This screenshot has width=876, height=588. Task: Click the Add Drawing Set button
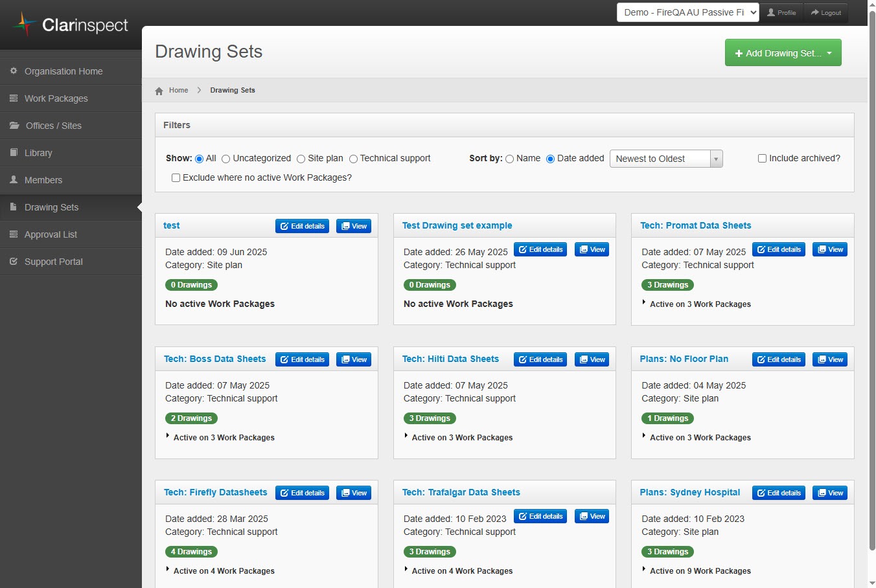pos(783,53)
